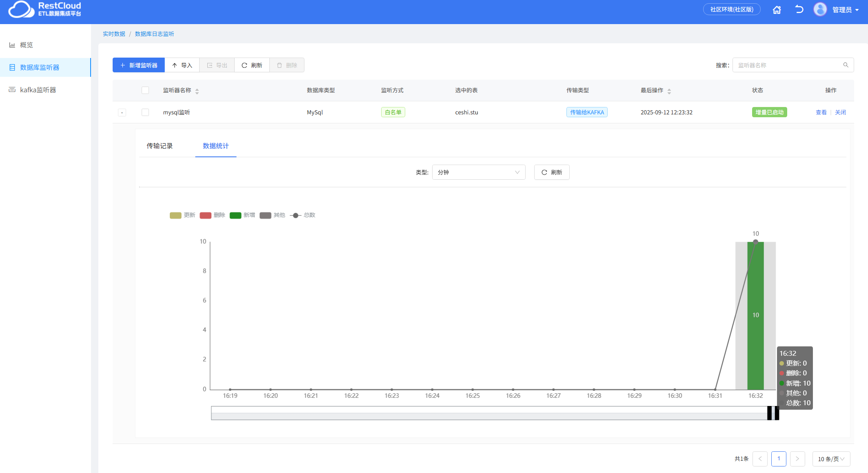Open kafka监听器 in sidebar
The height and width of the screenshot is (473, 868).
pos(38,90)
